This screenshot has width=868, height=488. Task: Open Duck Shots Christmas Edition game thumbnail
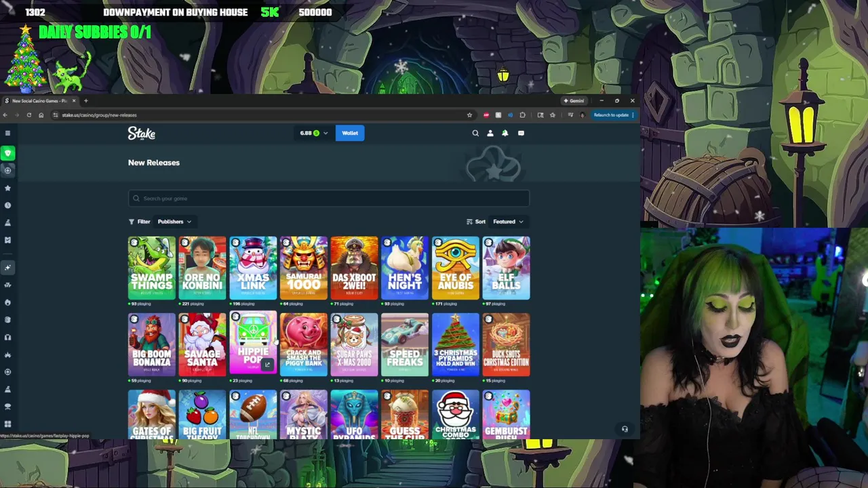point(506,344)
